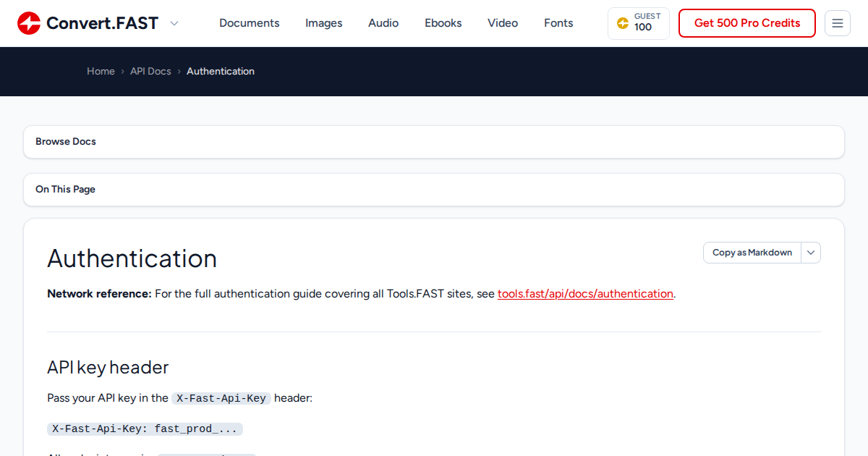Open the Ebooks menu

[443, 23]
